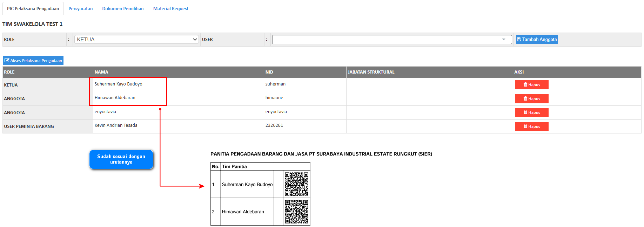The width and height of the screenshot is (644, 227).
Task: Click Hapus for Himawan Aldebaran
Action: [x=532, y=99]
